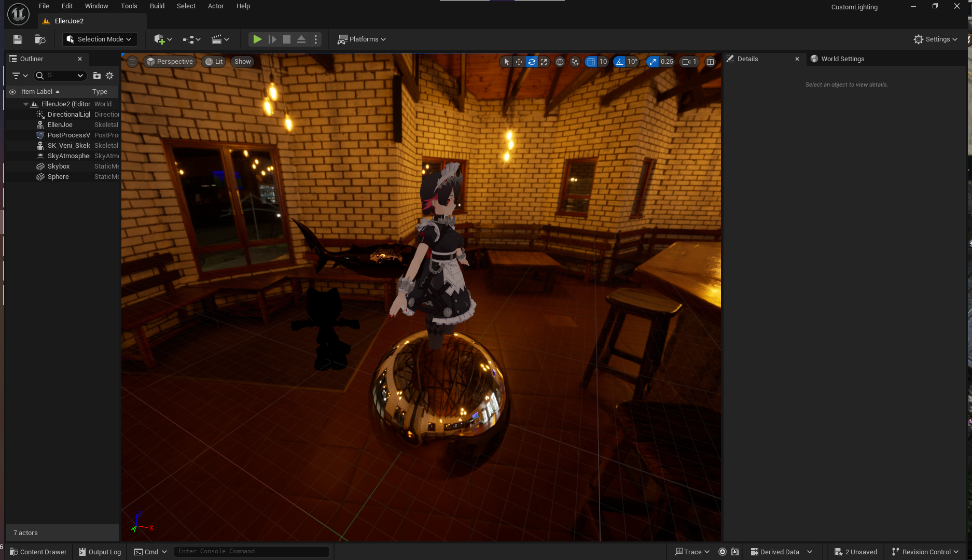972x560 pixels.
Task: Open the play mode options three-dot menu
Action: pos(316,39)
